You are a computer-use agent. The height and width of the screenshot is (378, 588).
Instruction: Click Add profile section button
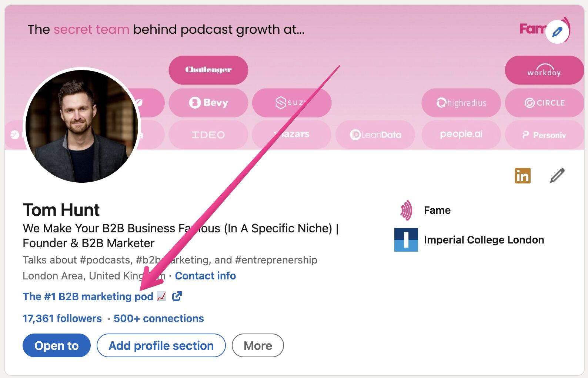pos(161,345)
